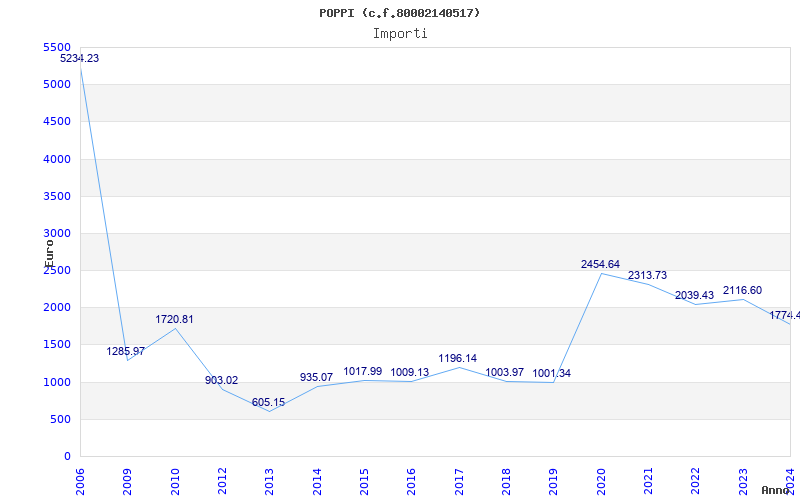Screen dimensions: 800x500
Task: Click the y-axis value 2000
Action: [x=57, y=307]
